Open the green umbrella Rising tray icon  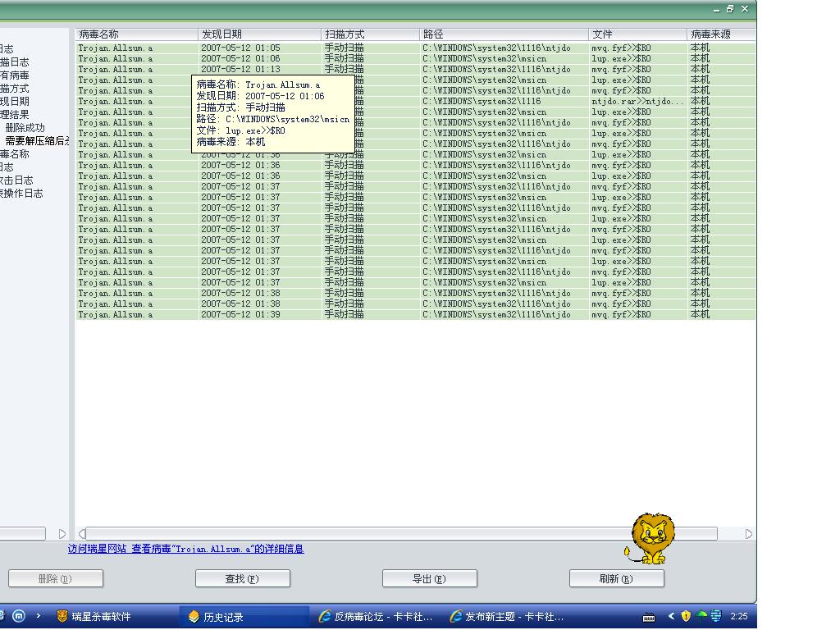coord(701,615)
